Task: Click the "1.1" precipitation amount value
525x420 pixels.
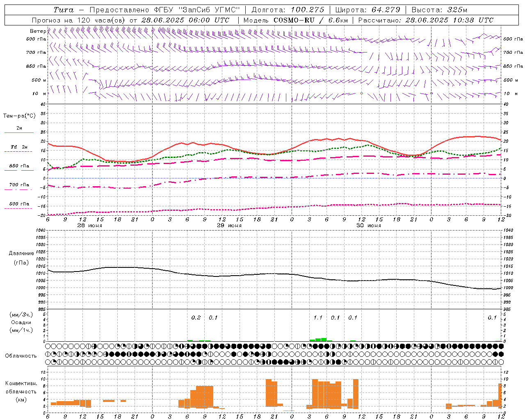Action: click(x=318, y=317)
